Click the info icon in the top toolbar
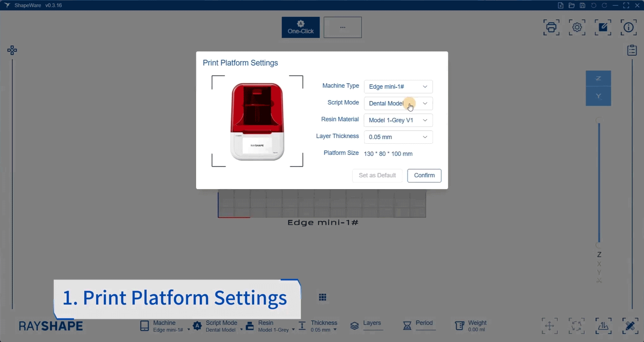The width and height of the screenshot is (644, 342). click(x=629, y=28)
